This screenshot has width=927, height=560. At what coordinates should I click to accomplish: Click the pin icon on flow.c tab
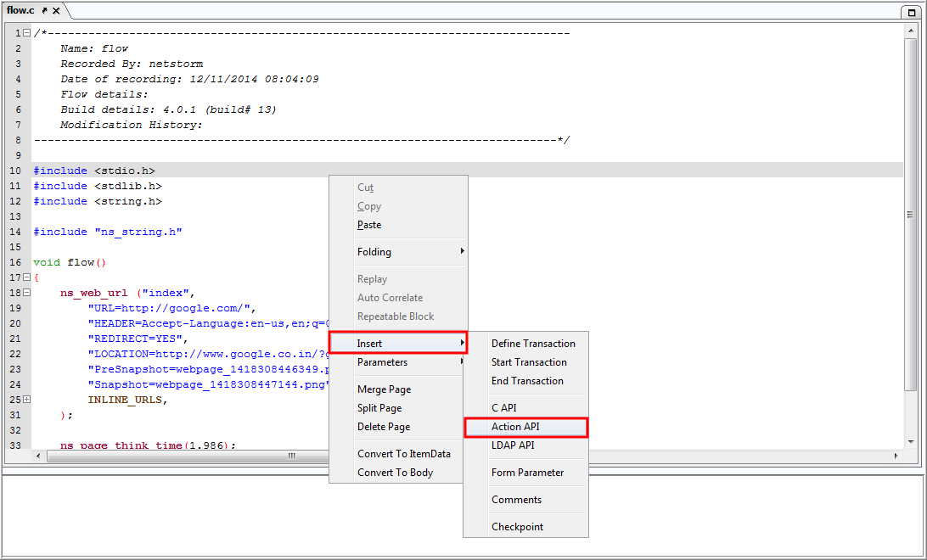point(44,11)
